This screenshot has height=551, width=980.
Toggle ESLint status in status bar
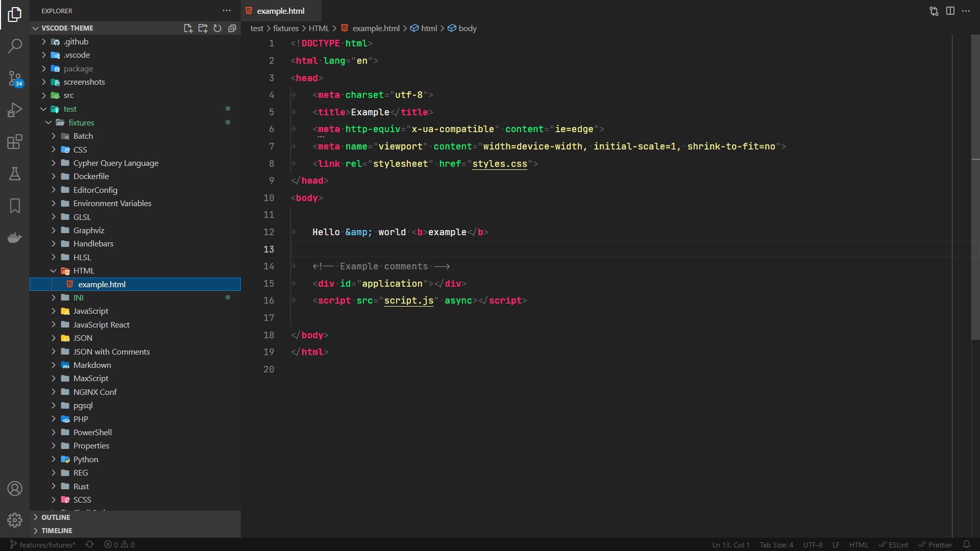point(893,544)
